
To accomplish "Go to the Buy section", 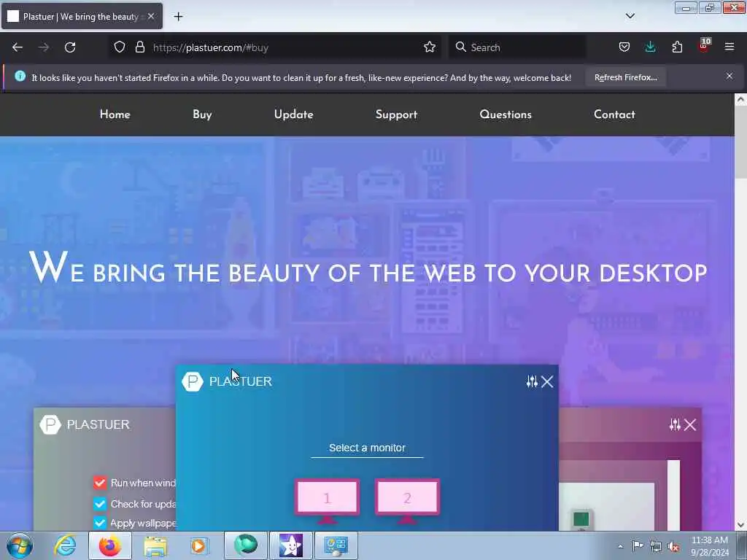I will [202, 114].
